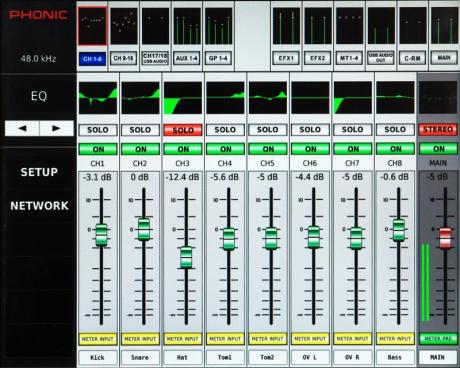
Task: Click the Kick channel name label
Action: [98, 357]
